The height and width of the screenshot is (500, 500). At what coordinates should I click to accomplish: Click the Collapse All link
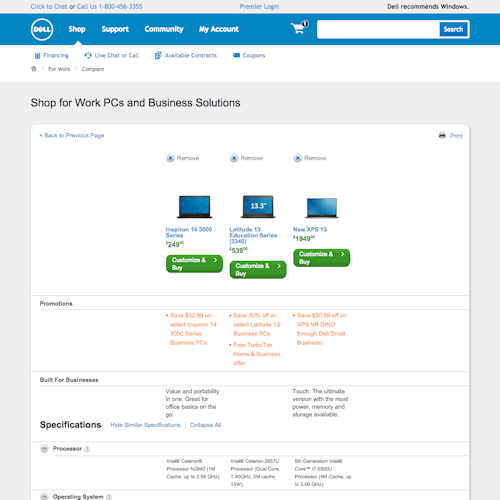point(205,425)
